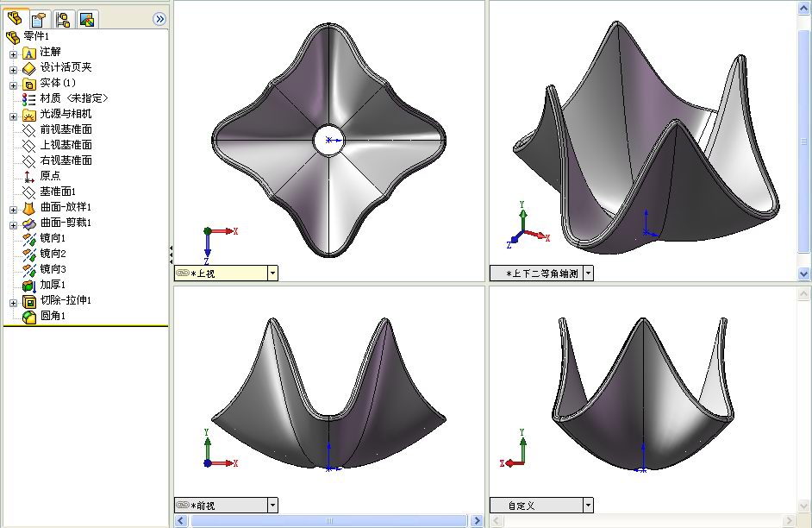
Task: Select the 原点 origin icon
Action: pyautogui.click(x=29, y=177)
